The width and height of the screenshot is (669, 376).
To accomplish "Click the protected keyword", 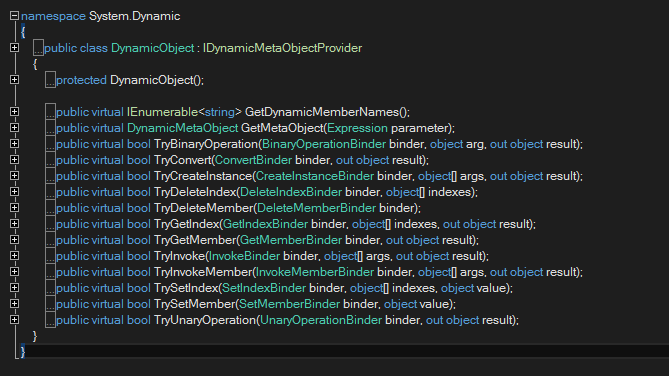I will pyautogui.click(x=81, y=80).
